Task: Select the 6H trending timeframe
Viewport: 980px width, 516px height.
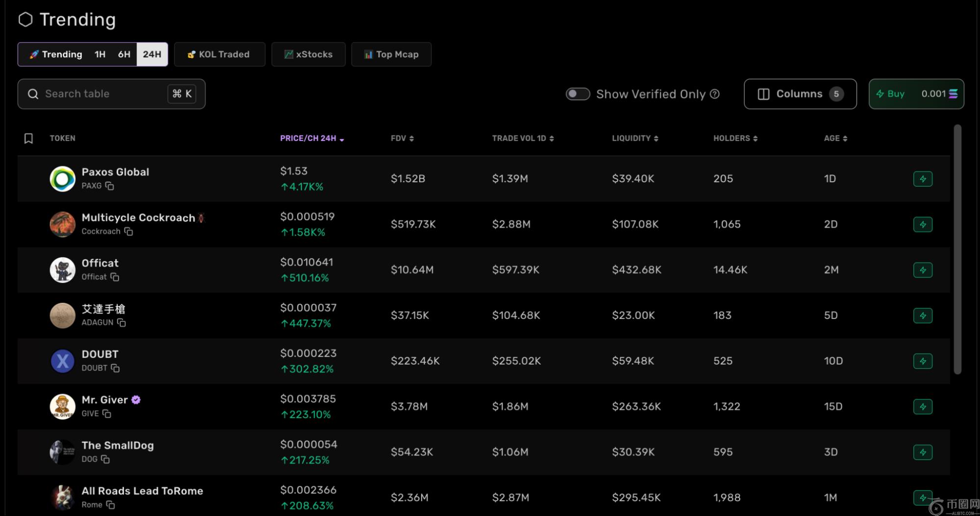Action: click(x=124, y=54)
